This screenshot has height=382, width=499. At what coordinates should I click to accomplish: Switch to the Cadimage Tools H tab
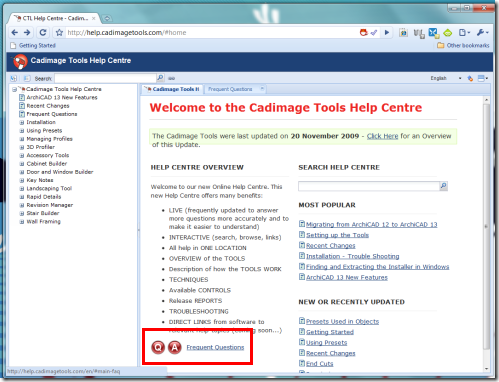(173, 89)
